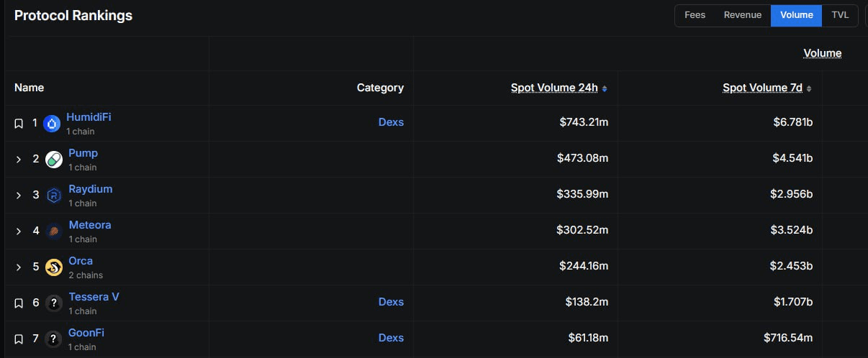Select the Revenue tab
Viewport: 868px width, 358px height.
(x=742, y=15)
